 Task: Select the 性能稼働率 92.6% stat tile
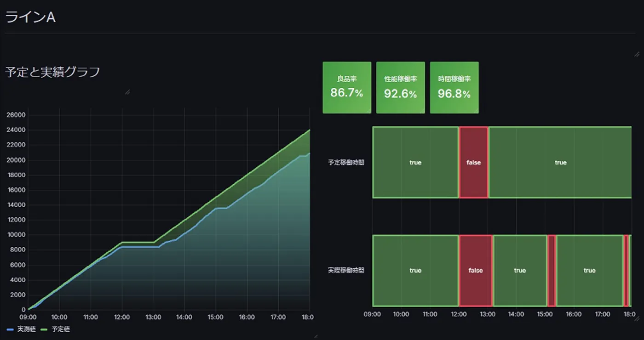pyautogui.click(x=400, y=87)
